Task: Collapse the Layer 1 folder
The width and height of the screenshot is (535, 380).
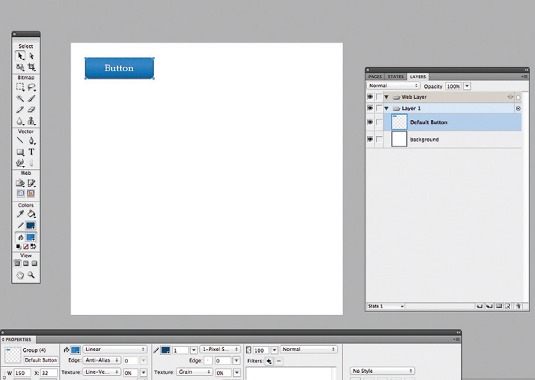Action: pyautogui.click(x=387, y=108)
